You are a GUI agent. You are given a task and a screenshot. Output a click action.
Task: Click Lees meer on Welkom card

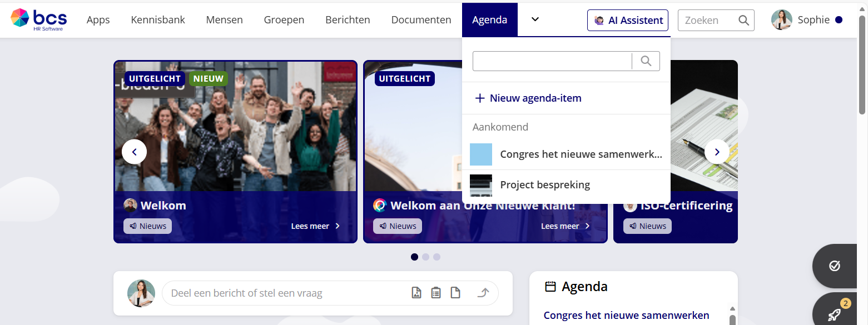coord(316,226)
